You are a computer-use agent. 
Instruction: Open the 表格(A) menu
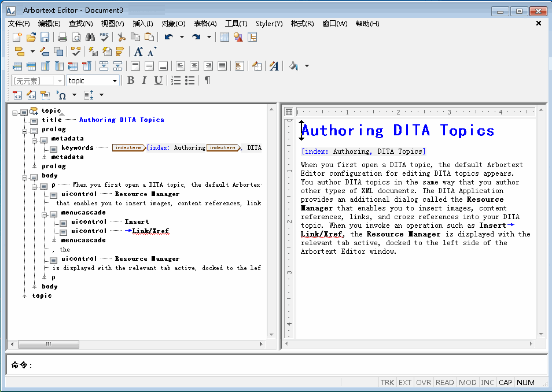tap(205, 24)
